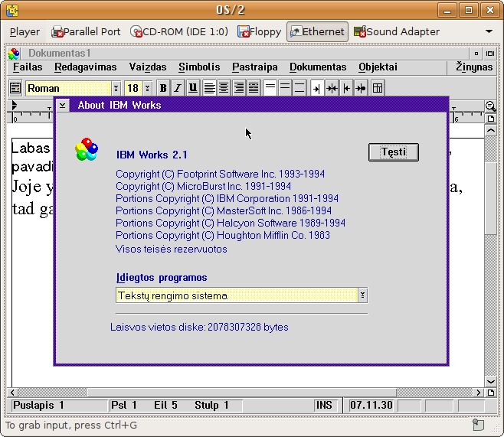Click vertical scrollbar down arrow
The width and height of the screenshot is (504, 437).
coord(490,381)
